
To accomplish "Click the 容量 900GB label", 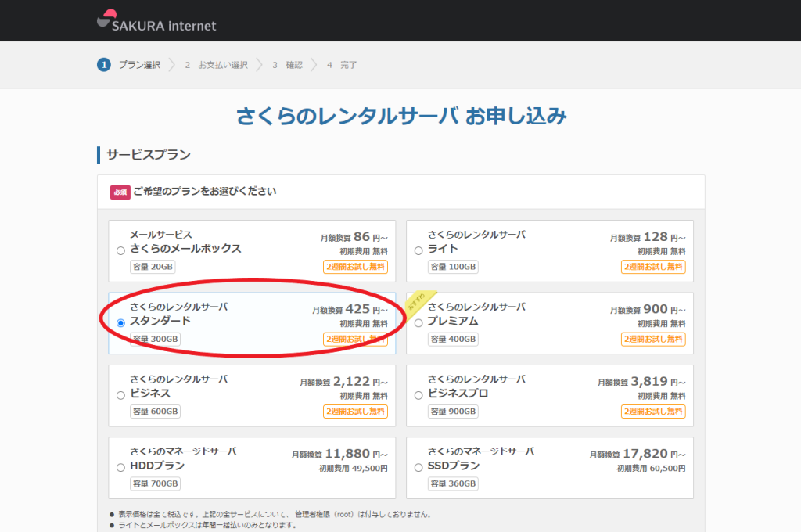I will click(x=453, y=412).
